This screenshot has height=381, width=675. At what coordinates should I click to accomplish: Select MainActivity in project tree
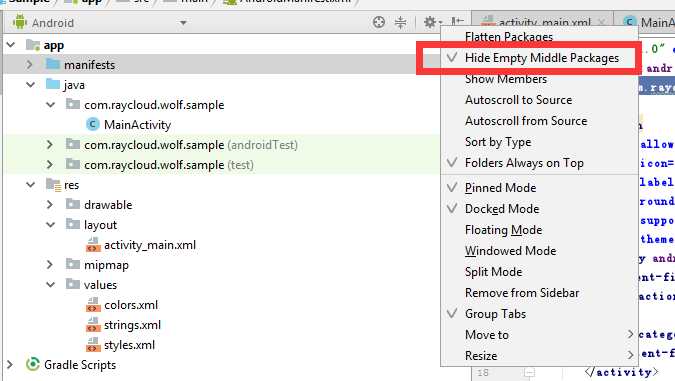pos(137,125)
